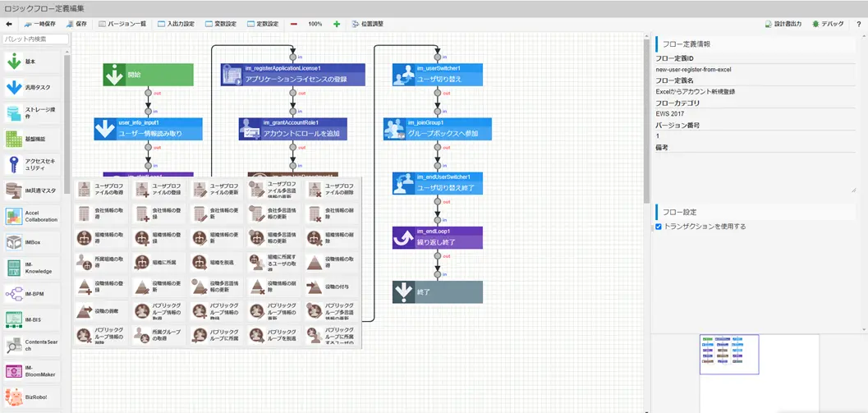
Task: Open the バージョン一覧 toolbar item
Action: point(122,24)
